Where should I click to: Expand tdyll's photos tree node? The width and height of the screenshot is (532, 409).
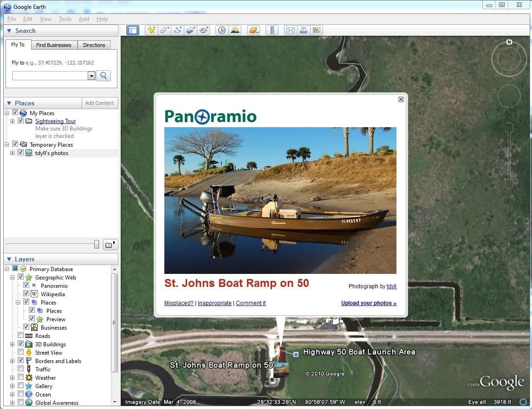coord(12,153)
